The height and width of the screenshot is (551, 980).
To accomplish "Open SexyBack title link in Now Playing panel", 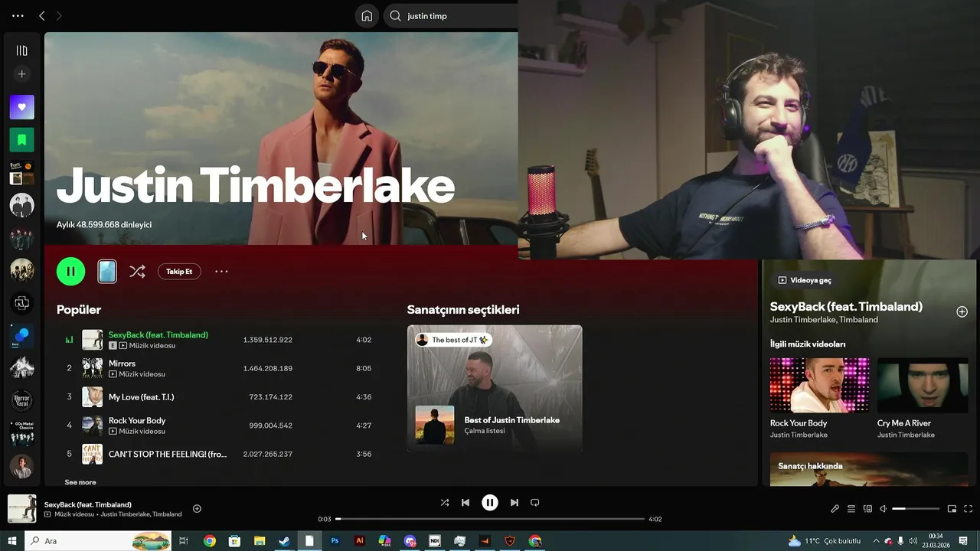I will 846,306.
